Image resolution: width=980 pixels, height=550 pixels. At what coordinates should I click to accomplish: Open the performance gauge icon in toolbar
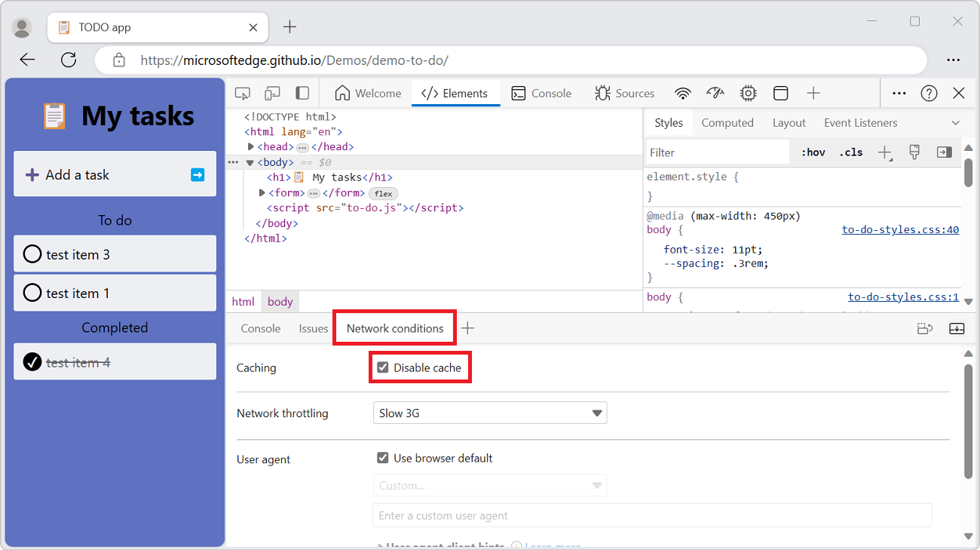click(x=715, y=93)
